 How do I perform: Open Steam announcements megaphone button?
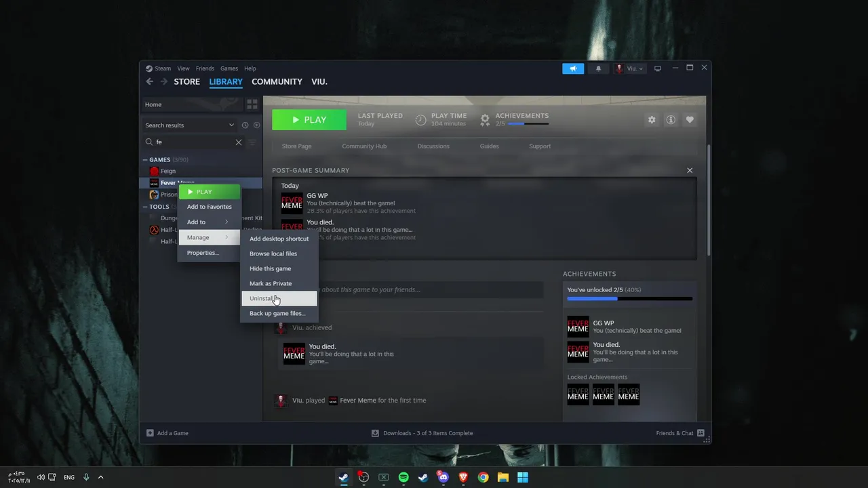click(573, 68)
